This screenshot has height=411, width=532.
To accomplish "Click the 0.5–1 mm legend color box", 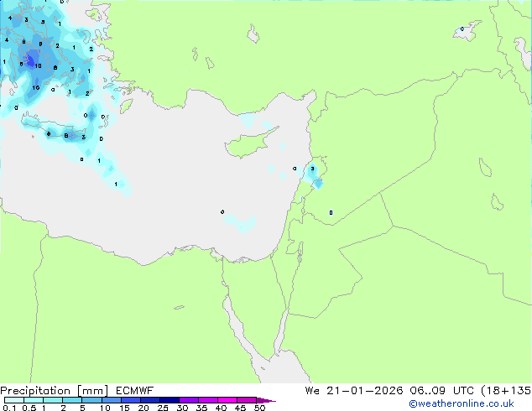I will click(34, 400).
